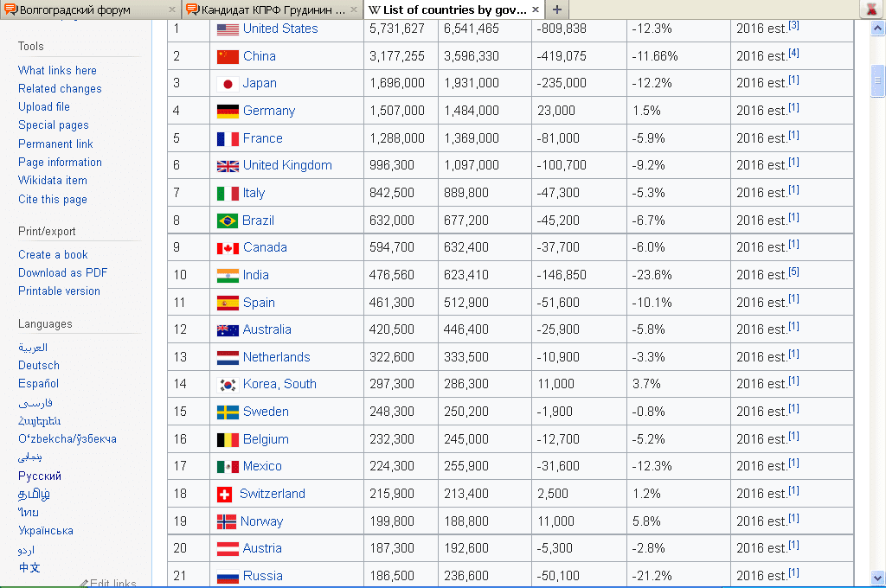Screen dimensions: 886x588
Task: Click the South Korea flag icon
Action: (228, 385)
